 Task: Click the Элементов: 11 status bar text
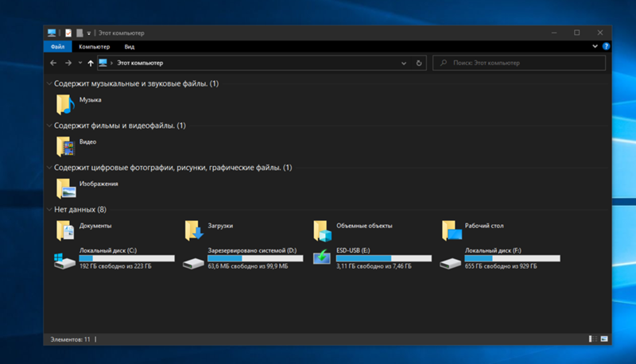point(70,339)
